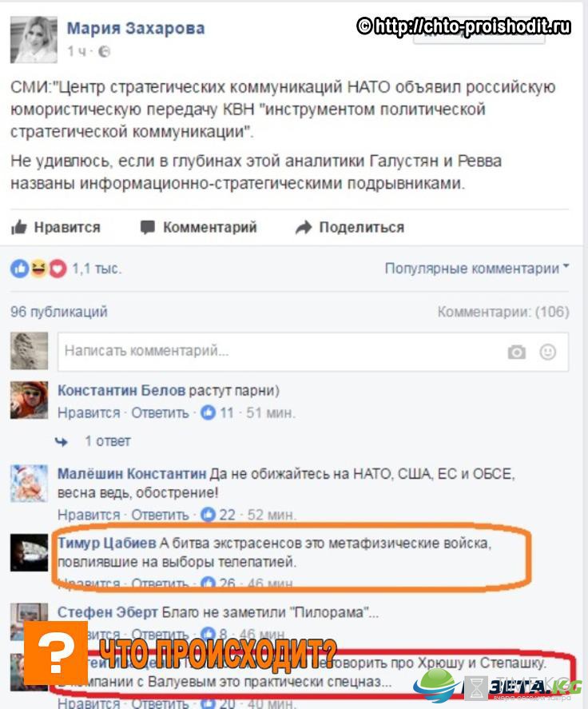The image size is (588, 709).
Task: Open the Мария Захарова profile link
Action: click(x=136, y=28)
